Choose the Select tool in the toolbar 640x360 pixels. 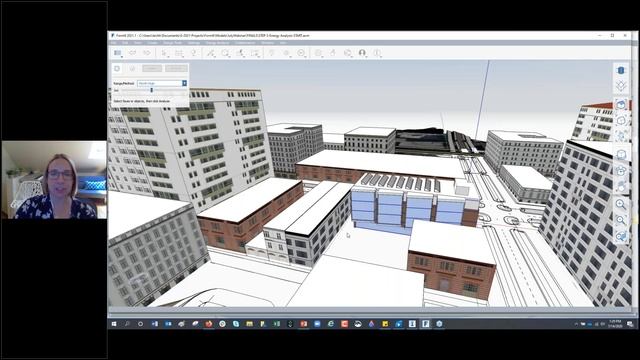(164, 53)
